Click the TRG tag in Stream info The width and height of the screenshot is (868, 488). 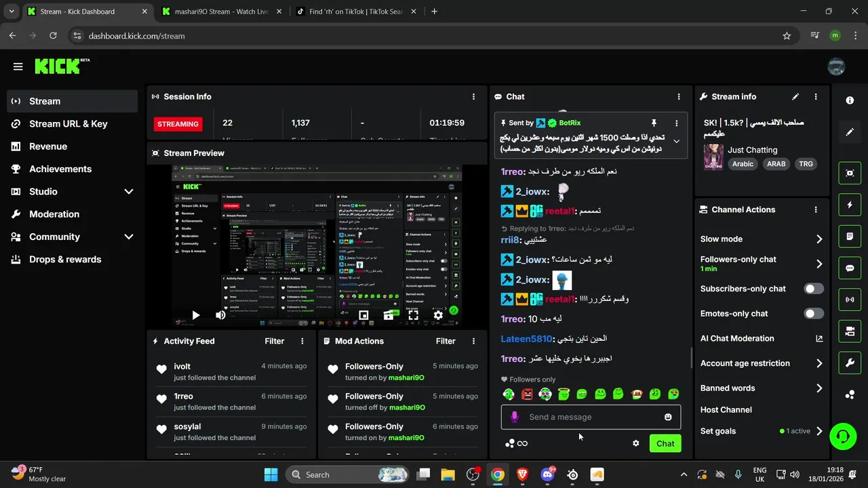[x=806, y=164]
